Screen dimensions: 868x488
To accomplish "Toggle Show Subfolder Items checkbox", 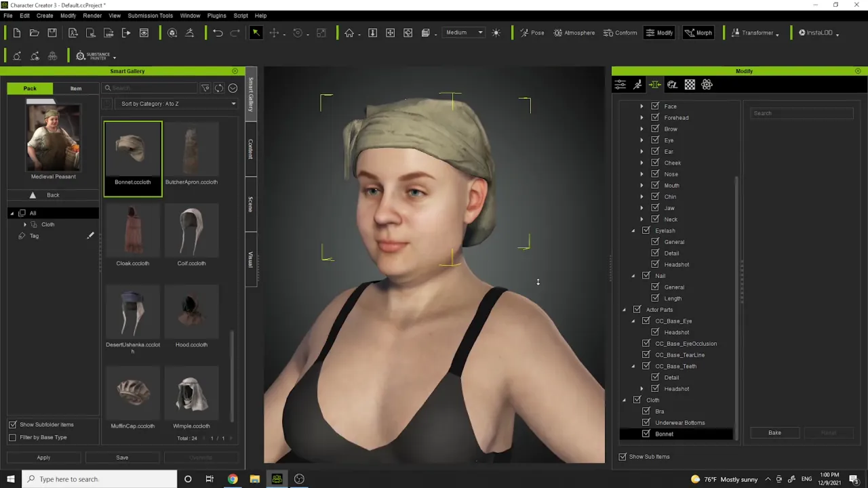I will (12, 424).
